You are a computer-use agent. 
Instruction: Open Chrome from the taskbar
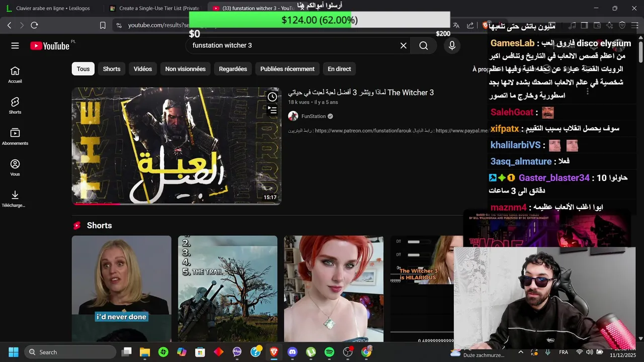(x=366, y=352)
